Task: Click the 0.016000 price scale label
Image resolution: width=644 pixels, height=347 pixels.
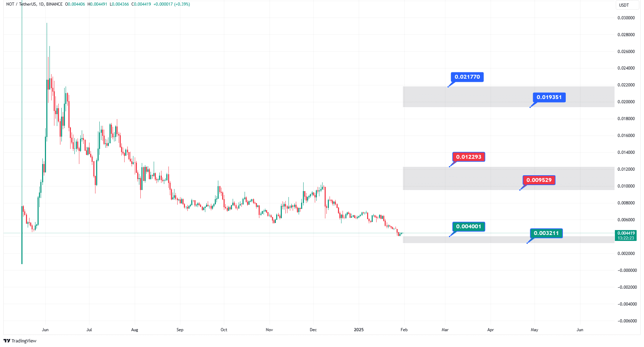Action: pyautogui.click(x=626, y=136)
